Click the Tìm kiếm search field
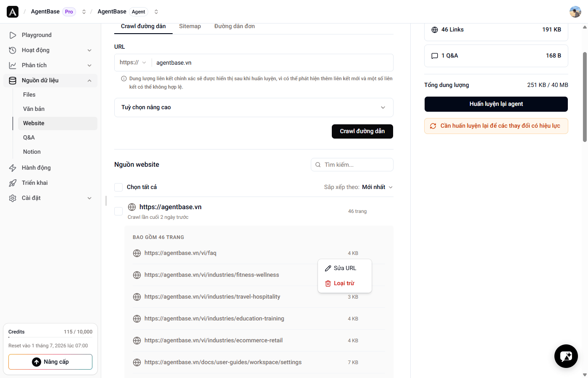 (x=352, y=165)
